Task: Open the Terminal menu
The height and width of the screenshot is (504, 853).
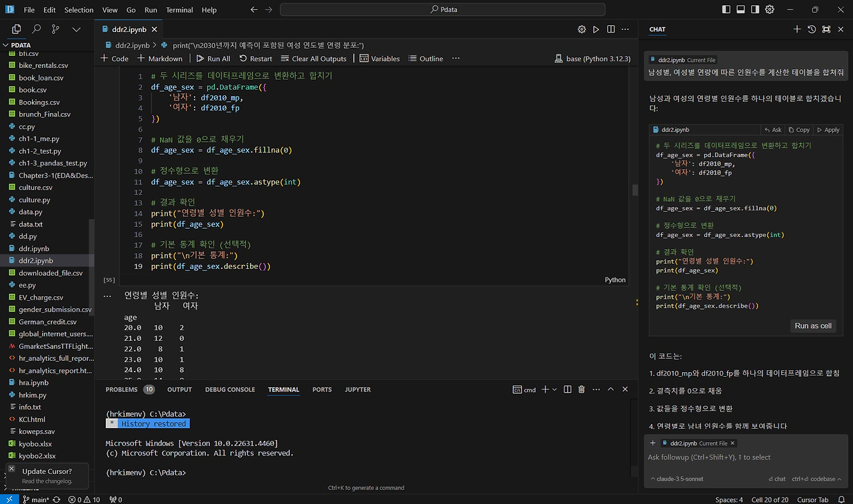Action: click(x=179, y=10)
